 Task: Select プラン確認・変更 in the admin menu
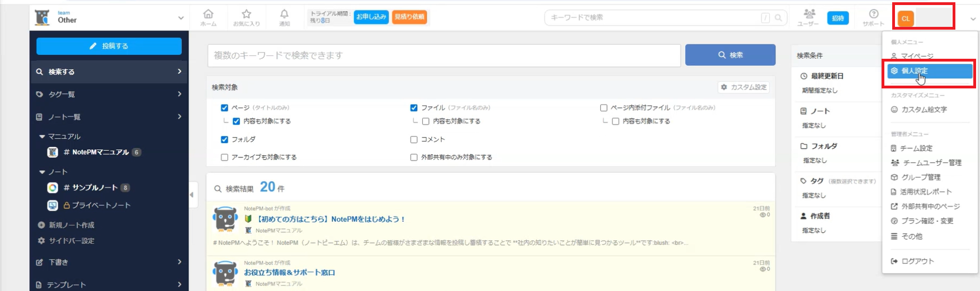coord(929,221)
